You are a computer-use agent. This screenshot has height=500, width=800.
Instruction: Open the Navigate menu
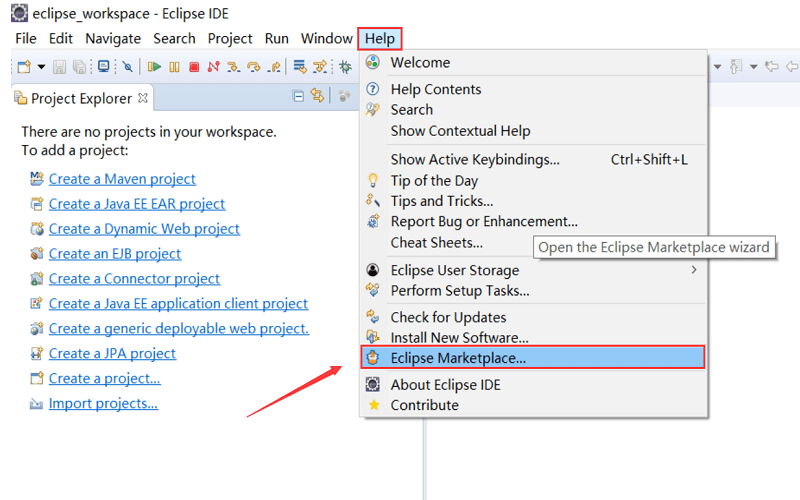pyautogui.click(x=113, y=38)
